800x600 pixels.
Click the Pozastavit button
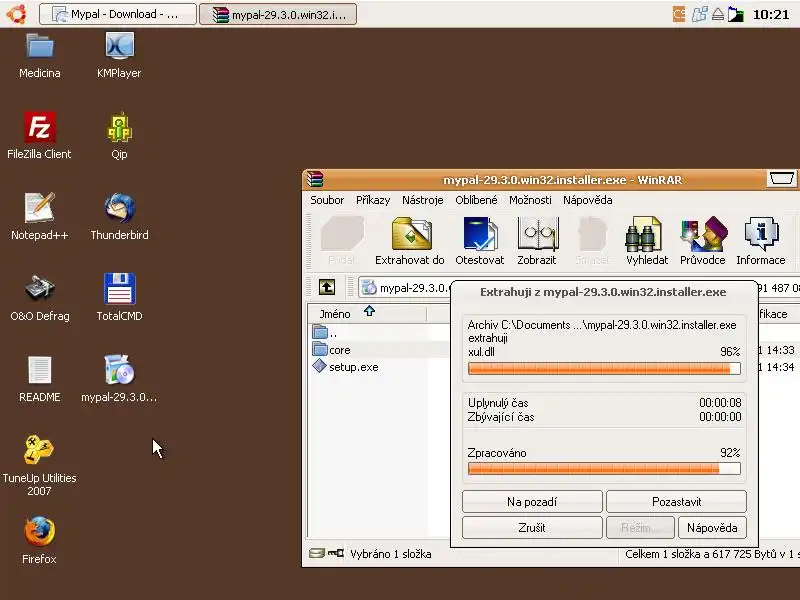tap(677, 502)
